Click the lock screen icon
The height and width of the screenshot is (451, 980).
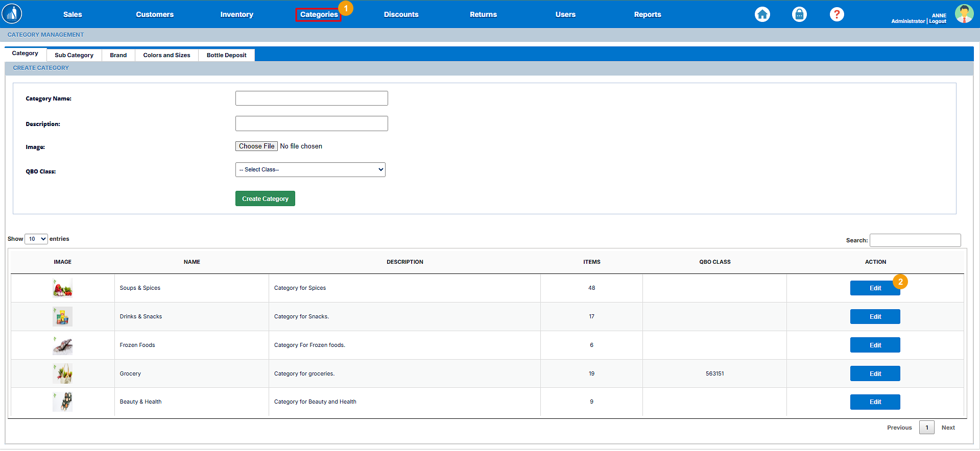click(x=799, y=14)
